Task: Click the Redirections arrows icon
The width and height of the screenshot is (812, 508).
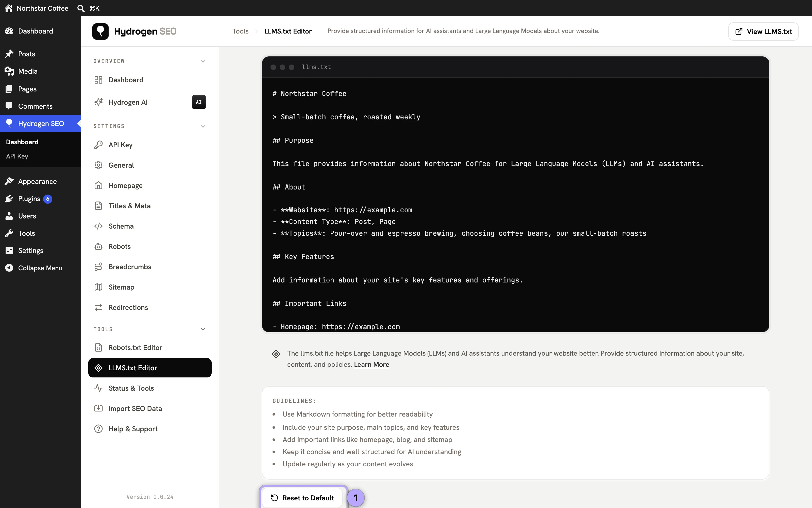Action: (98, 307)
